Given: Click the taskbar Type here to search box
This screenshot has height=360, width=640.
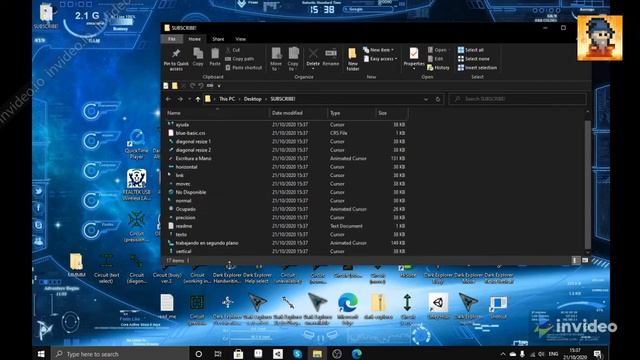Looking at the screenshot, I should coord(120,354).
